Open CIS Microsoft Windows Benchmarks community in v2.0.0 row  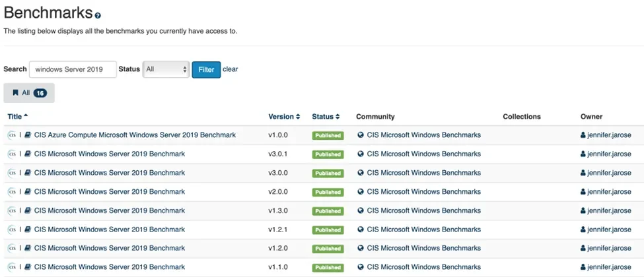(x=423, y=192)
